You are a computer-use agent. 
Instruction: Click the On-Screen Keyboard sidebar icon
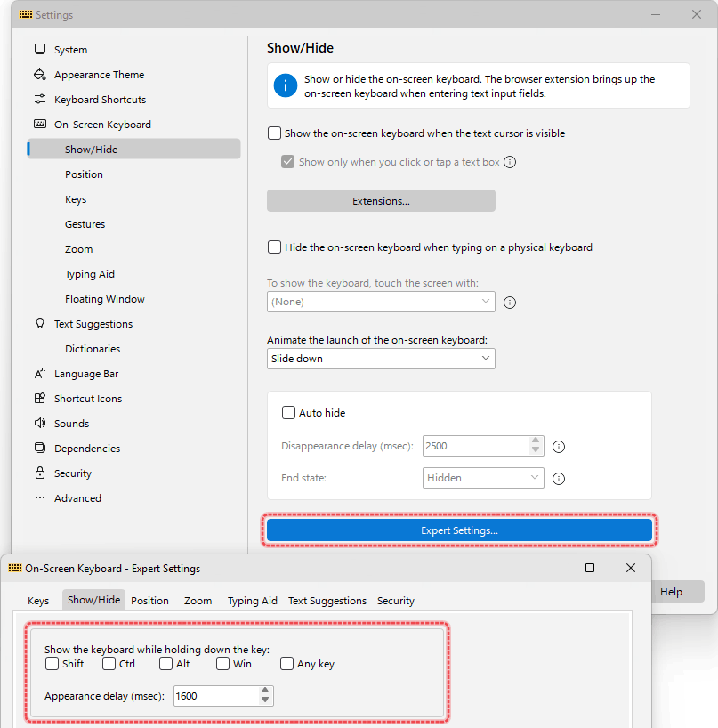coord(40,124)
